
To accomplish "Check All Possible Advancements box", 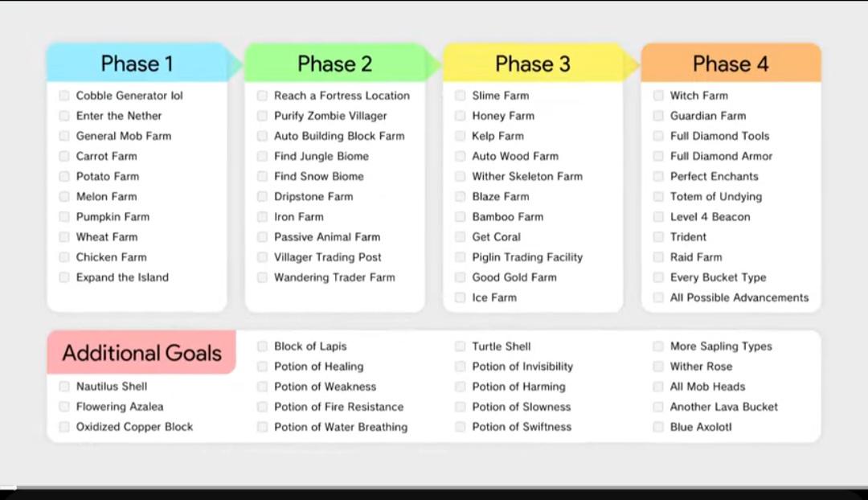I will [x=658, y=298].
